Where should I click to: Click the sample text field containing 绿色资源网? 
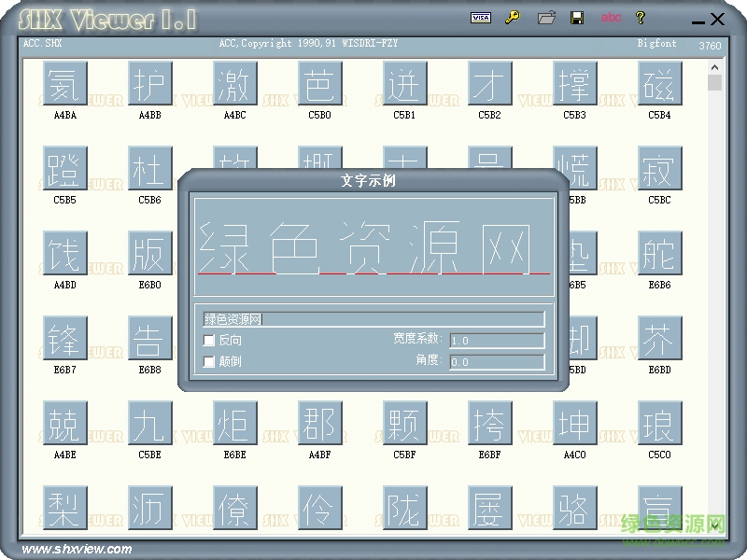pos(373,319)
